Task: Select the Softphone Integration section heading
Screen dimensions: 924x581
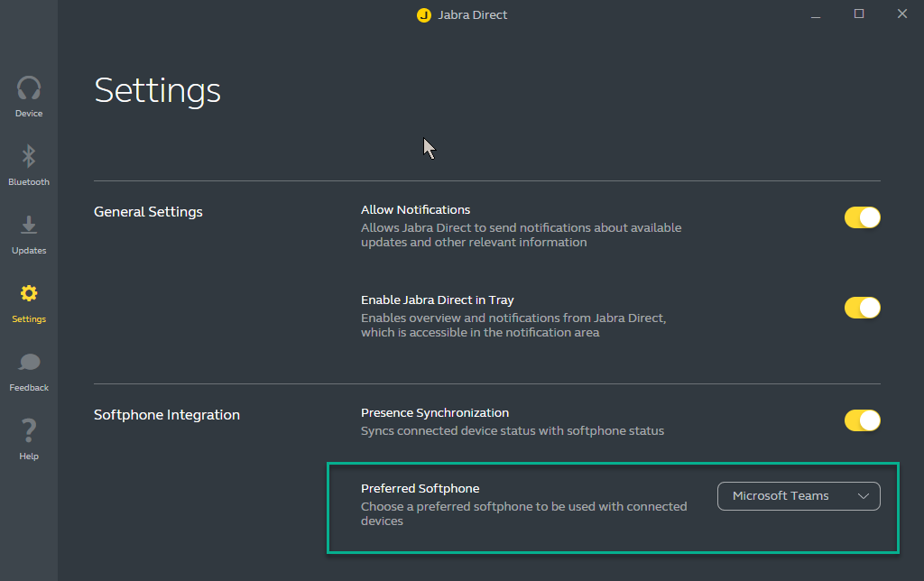Action: tap(167, 415)
